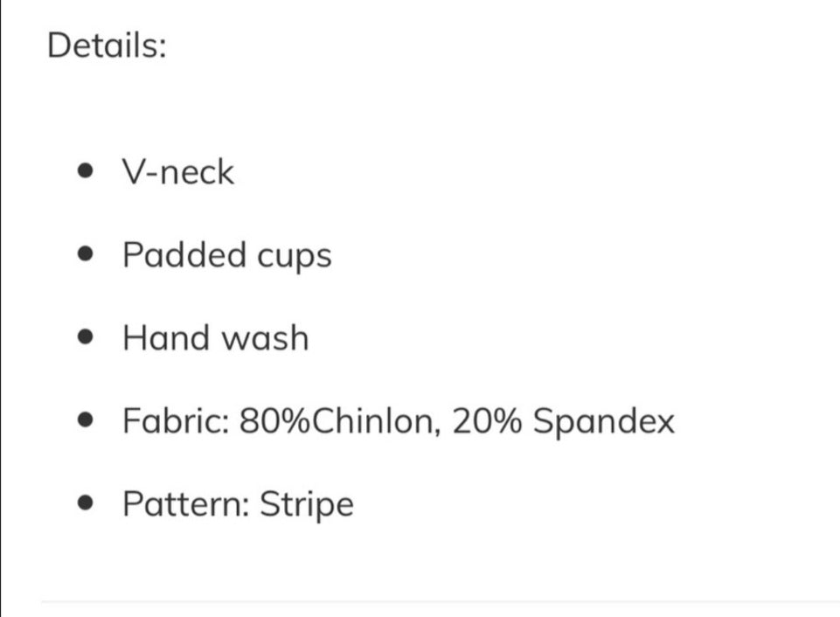Click the word "Stripe"
This screenshot has width=840, height=617.
[x=306, y=506]
